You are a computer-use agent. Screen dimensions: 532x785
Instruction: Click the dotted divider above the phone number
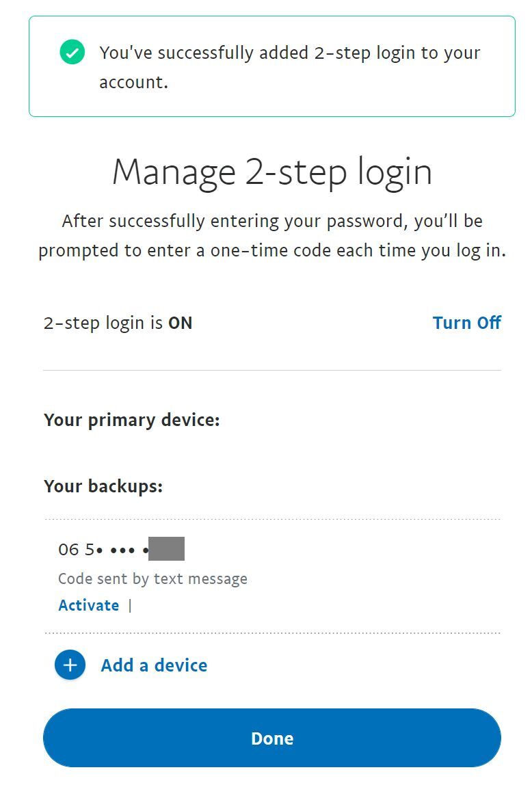pyautogui.click(x=272, y=519)
